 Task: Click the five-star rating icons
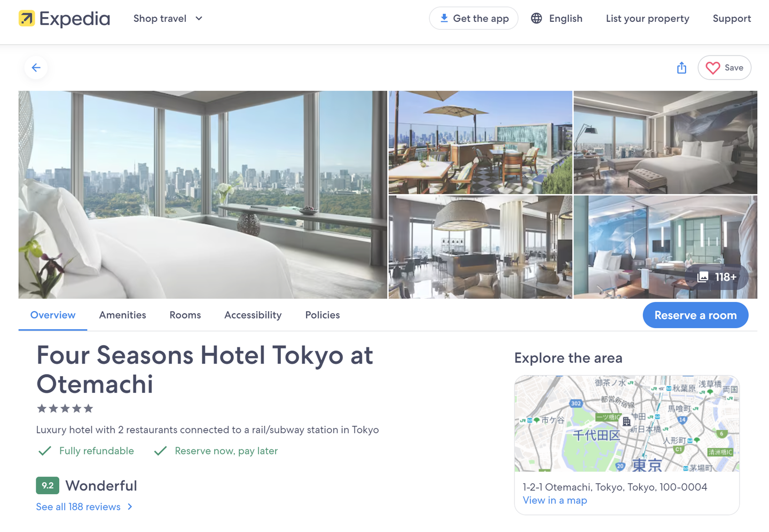(65, 409)
